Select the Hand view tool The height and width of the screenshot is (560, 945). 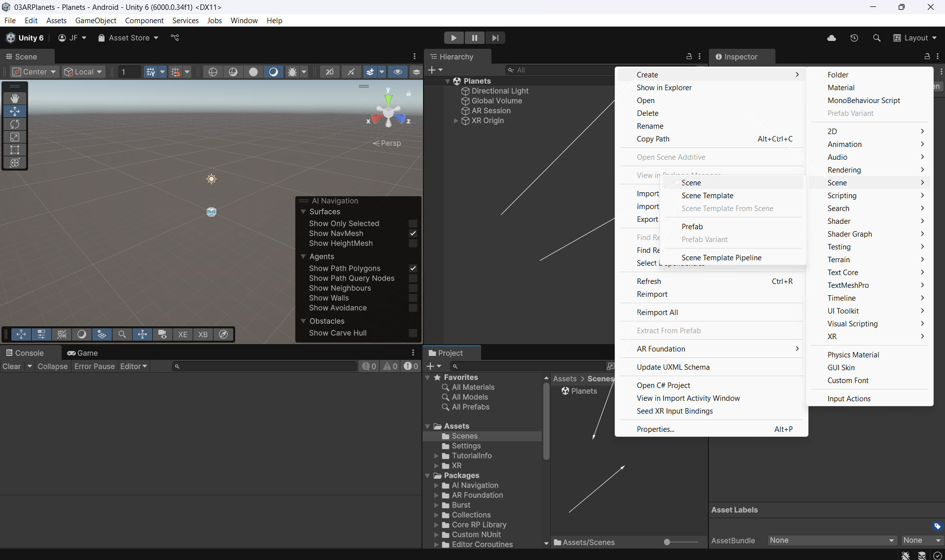pyautogui.click(x=15, y=98)
